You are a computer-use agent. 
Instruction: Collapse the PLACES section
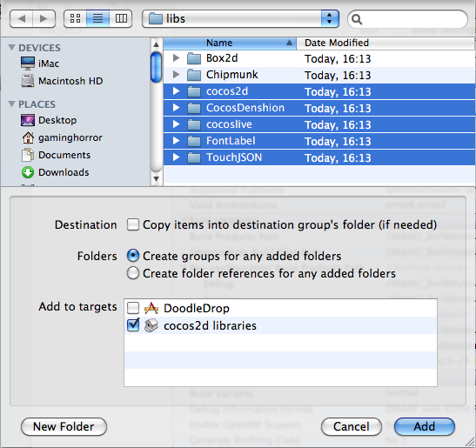click(x=12, y=104)
